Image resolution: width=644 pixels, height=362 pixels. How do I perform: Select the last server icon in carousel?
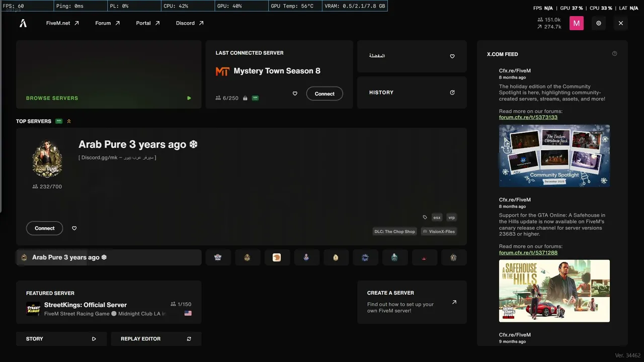click(x=453, y=257)
